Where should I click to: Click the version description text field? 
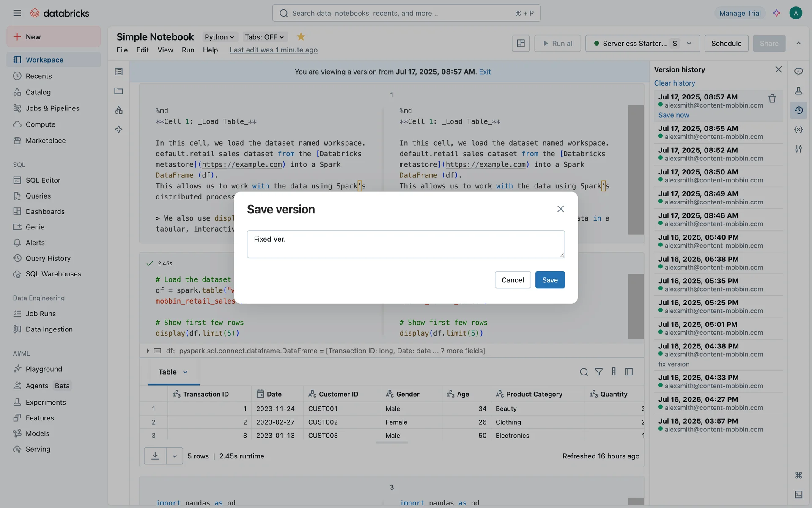pos(406,244)
